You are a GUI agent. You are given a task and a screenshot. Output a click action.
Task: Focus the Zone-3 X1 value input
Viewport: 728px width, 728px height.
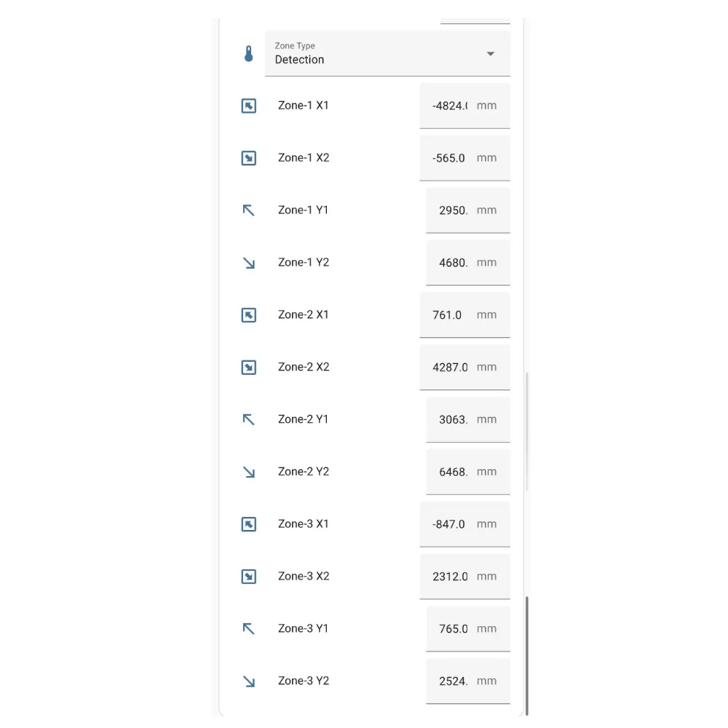pos(449,524)
